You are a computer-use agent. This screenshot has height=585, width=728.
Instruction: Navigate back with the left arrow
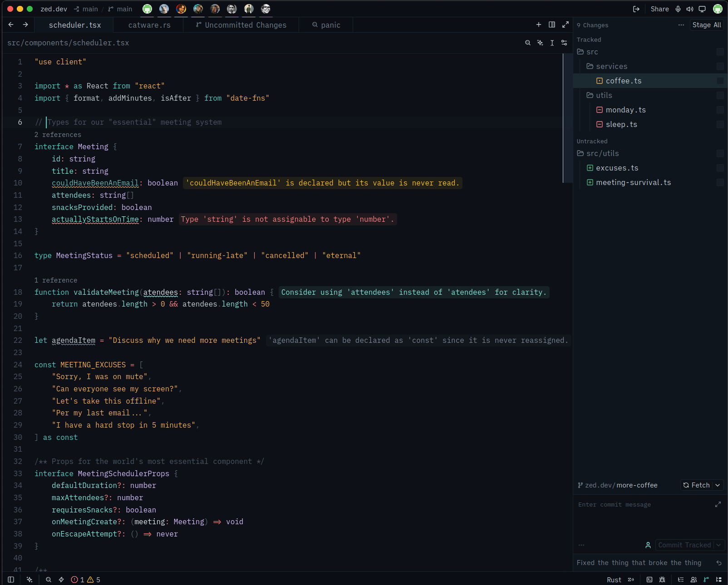pyautogui.click(x=11, y=24)
